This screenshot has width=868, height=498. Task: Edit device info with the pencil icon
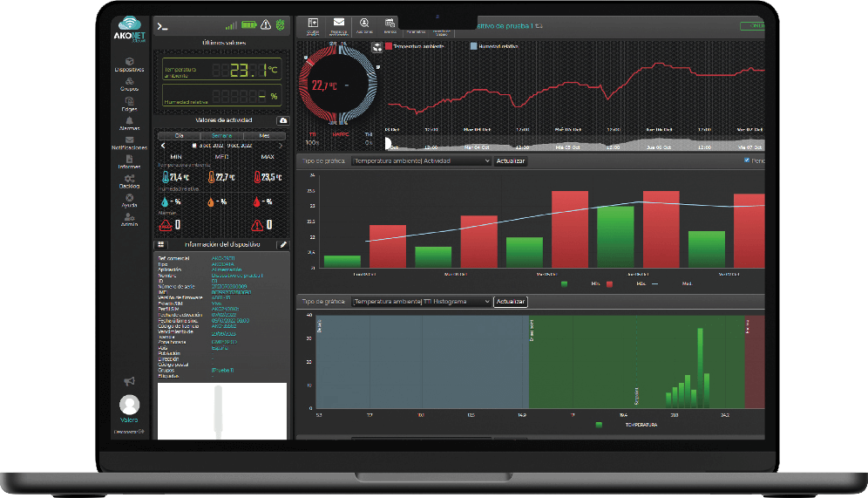(x=283, y=244)
